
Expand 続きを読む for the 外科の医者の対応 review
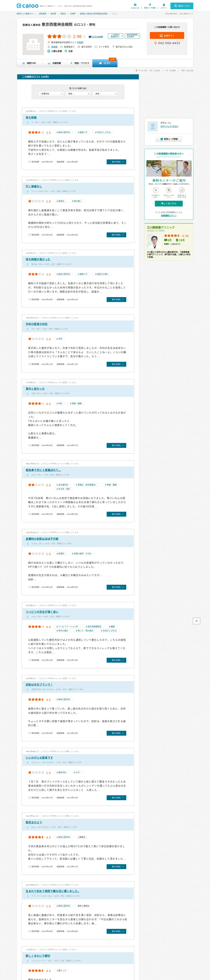point(116,364)
